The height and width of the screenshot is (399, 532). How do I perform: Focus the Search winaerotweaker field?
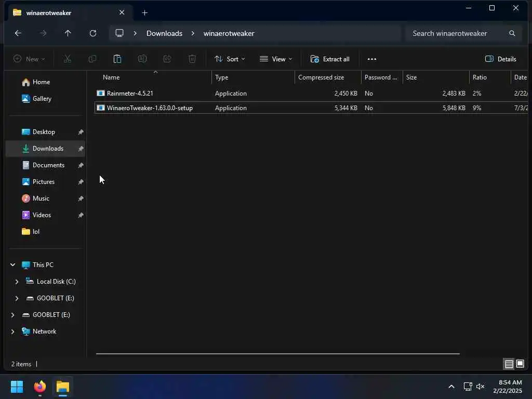coord(463,33)
